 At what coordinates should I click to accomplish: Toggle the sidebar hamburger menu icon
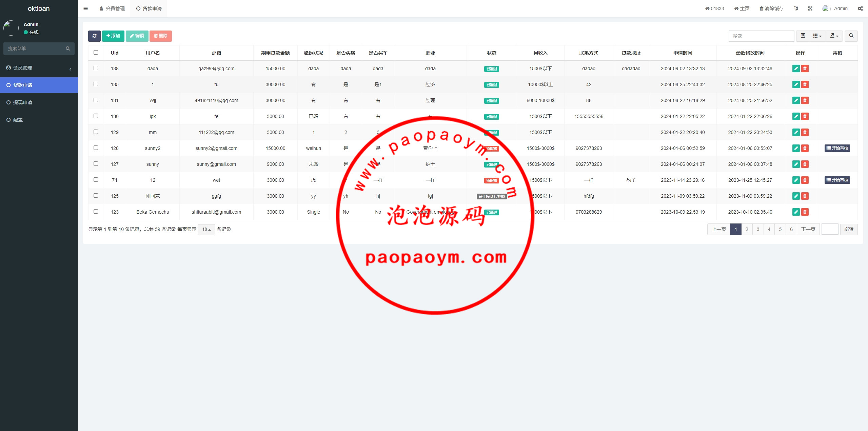[x=86, y=8]
